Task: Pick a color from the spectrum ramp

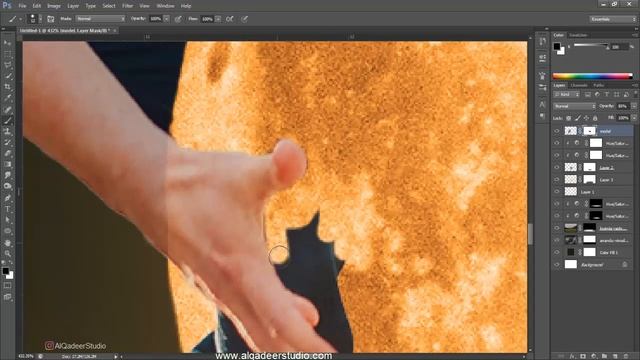Action: [x=592, y=76]
